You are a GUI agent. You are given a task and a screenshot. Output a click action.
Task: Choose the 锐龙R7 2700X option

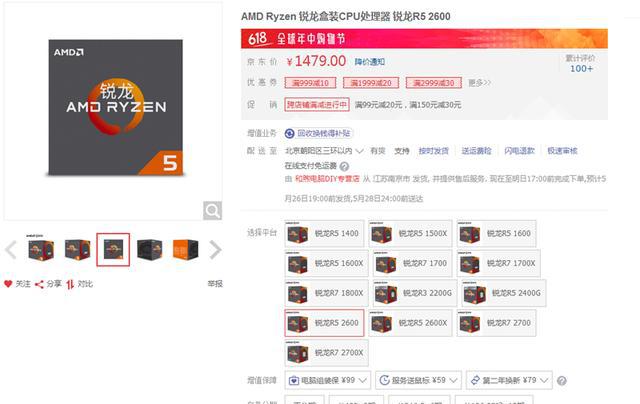[x=327, y=353]
